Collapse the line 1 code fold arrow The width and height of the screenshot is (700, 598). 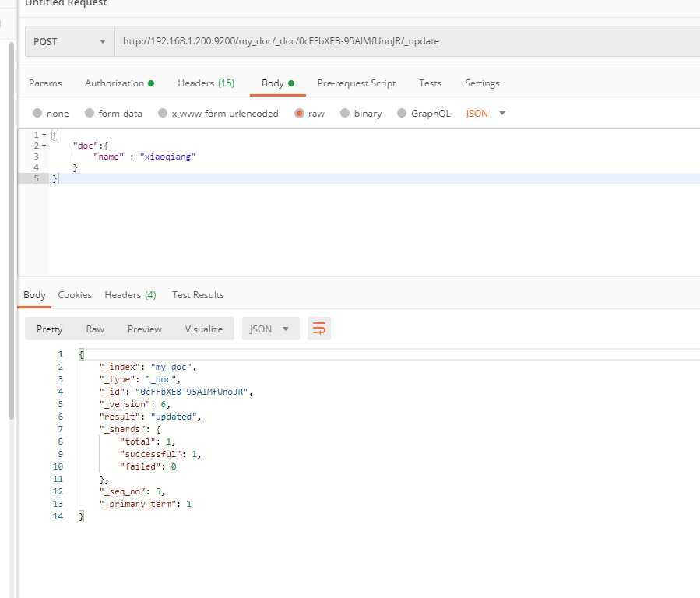[x=44, y=135]
